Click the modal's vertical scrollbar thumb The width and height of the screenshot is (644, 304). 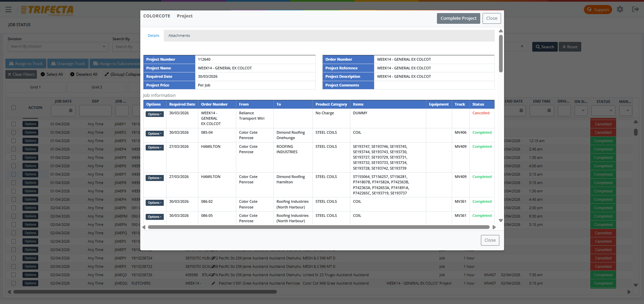pos(501,54)
